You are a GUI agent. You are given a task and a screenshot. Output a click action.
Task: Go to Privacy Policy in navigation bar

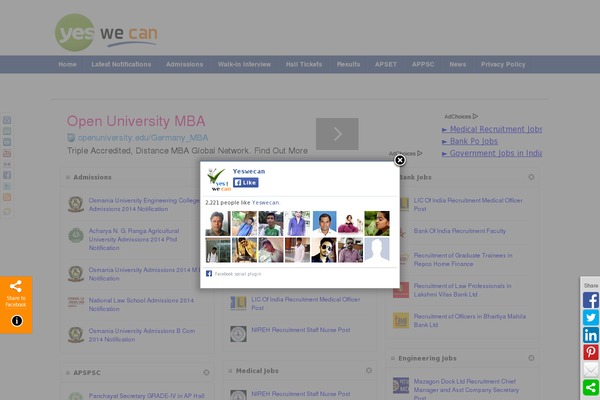tap(503, 64)
